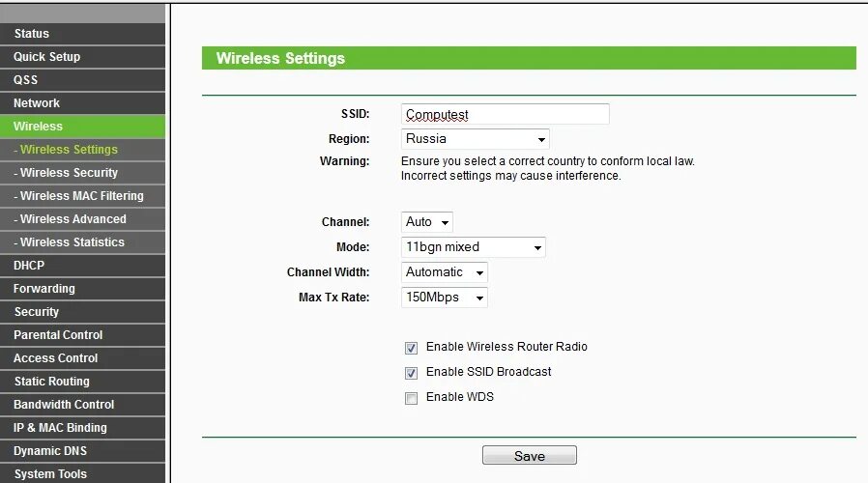Viewport: 868px width, 483px height.
Task: Click the Enable WDS label text
Action: 459,397
